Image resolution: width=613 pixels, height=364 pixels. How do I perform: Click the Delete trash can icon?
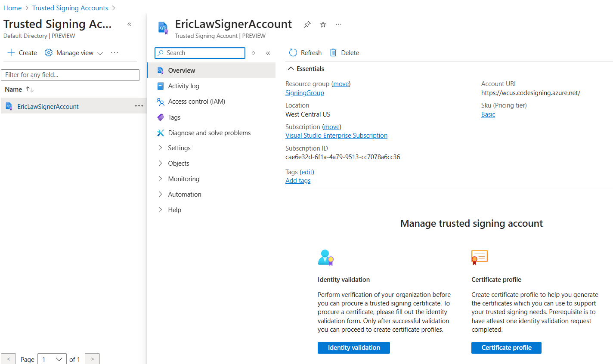333,52
